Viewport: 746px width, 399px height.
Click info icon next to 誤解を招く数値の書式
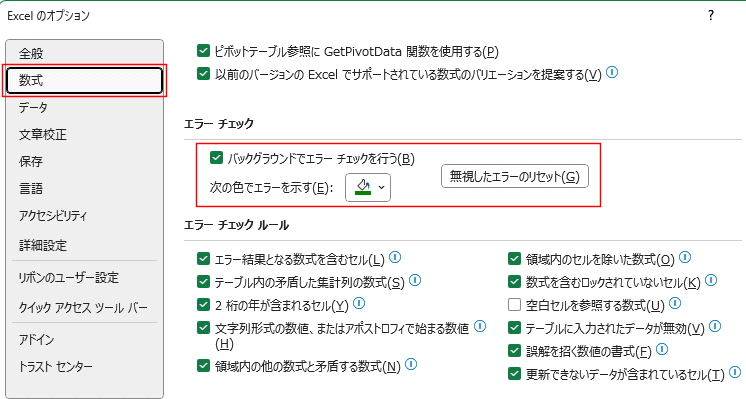[x=662, y=350]
